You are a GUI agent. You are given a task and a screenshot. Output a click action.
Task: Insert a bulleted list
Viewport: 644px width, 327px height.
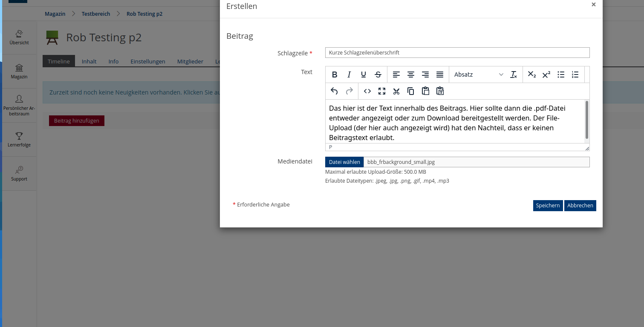click(561, 75)
